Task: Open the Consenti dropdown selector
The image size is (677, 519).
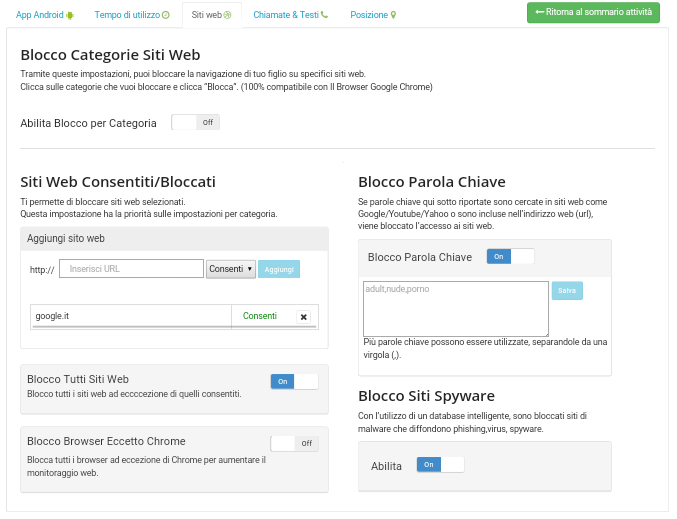Action: 231,269
